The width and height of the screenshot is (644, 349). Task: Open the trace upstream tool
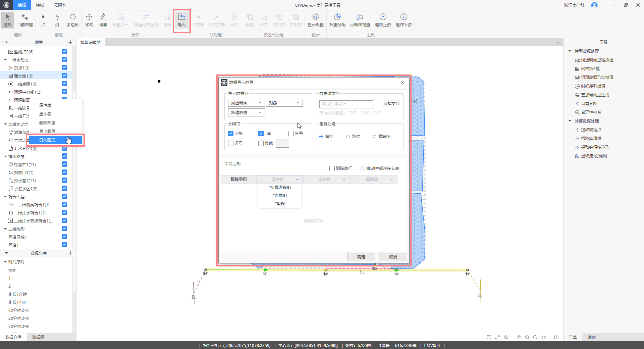[x=383, y=20]
